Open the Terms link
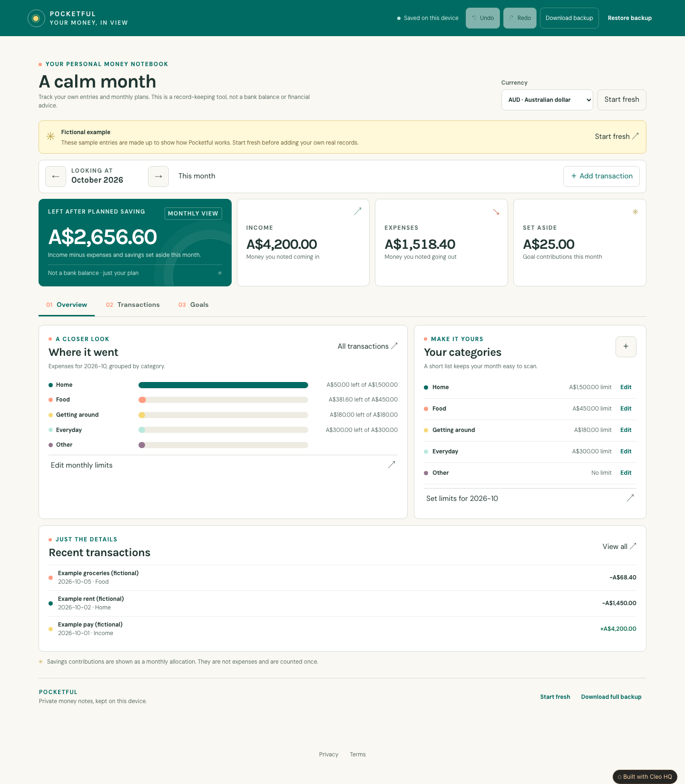 [358, 755]
